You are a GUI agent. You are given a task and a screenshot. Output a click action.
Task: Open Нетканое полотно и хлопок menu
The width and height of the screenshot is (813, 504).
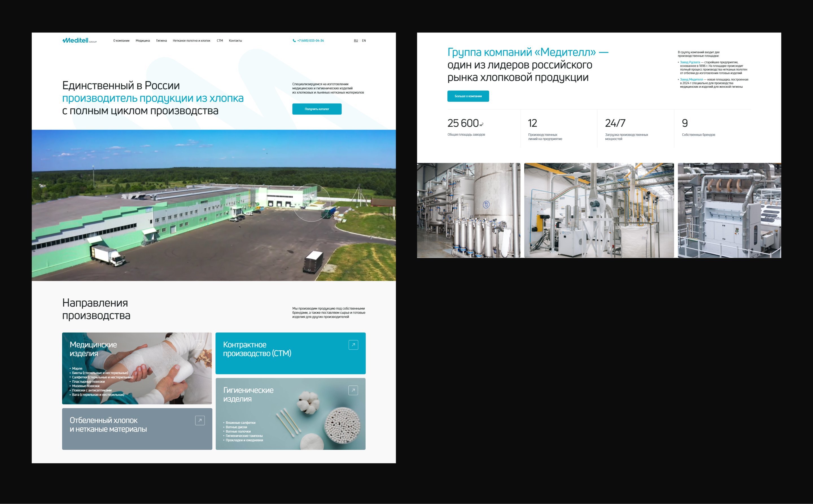pos(191,41)
